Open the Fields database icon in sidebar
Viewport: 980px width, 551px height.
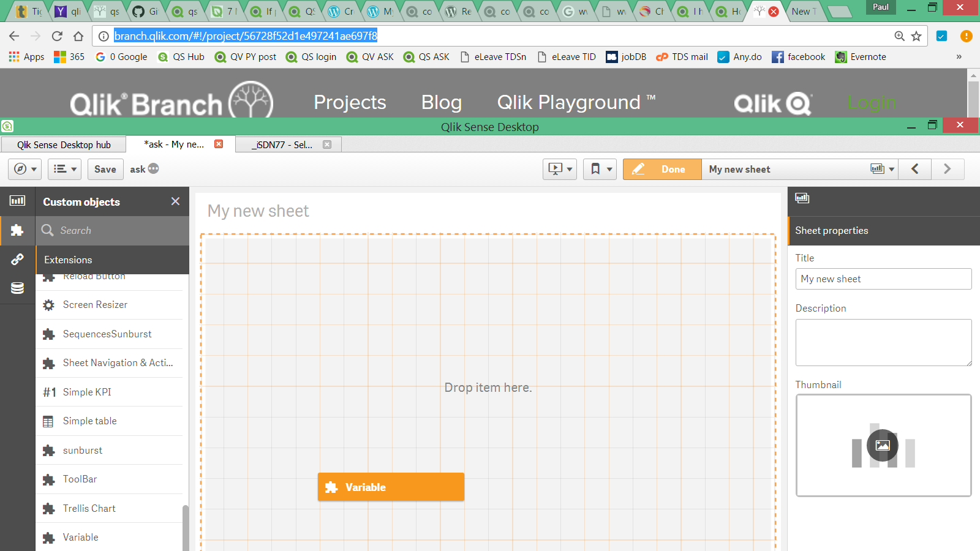pos(17,288)
